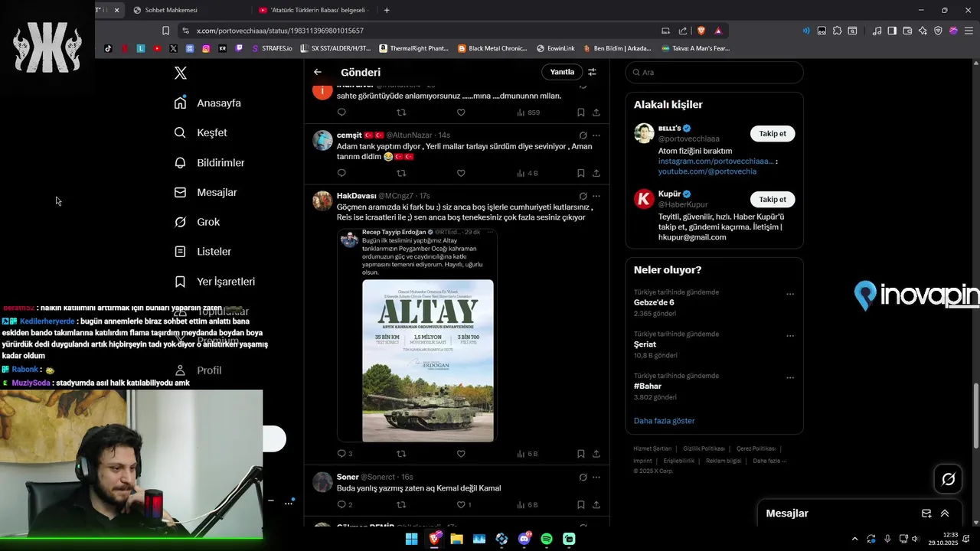
Task: Follow BELLI'S with Takip et
Action: tap(772, 133)
